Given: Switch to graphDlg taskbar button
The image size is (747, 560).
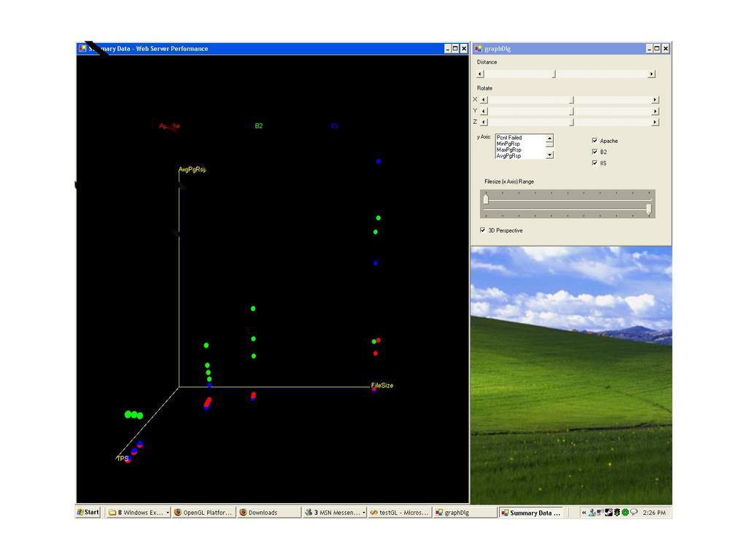Looking at the screenshot, I should 465,513.
